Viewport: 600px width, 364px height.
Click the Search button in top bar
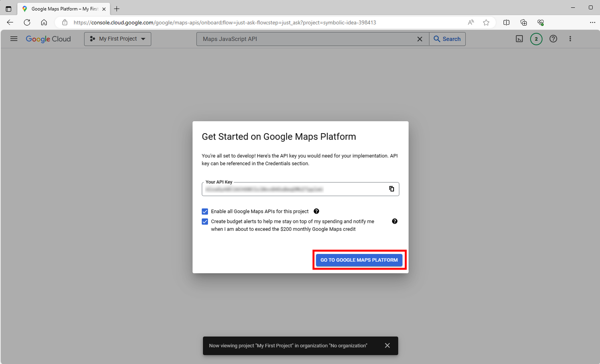pos(447,39)
